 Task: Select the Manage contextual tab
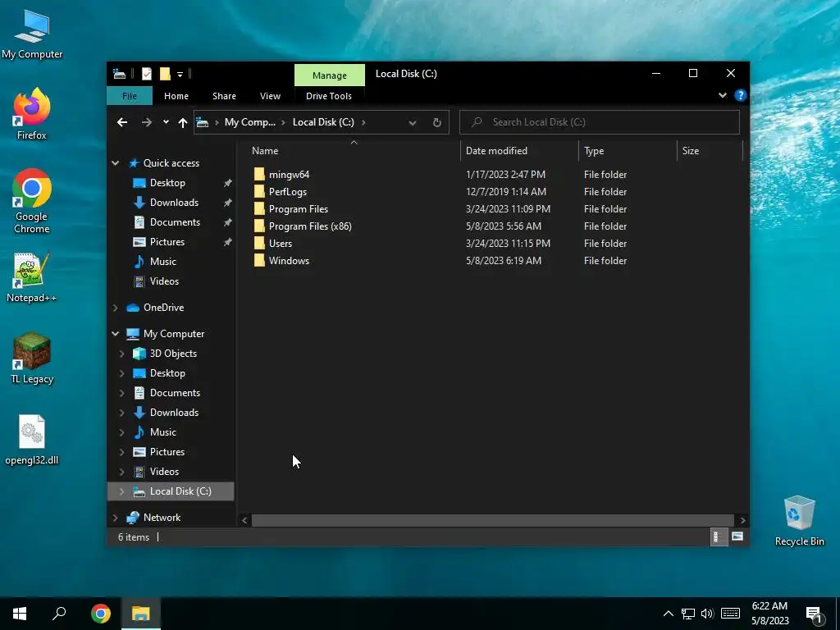click(330, 75)
